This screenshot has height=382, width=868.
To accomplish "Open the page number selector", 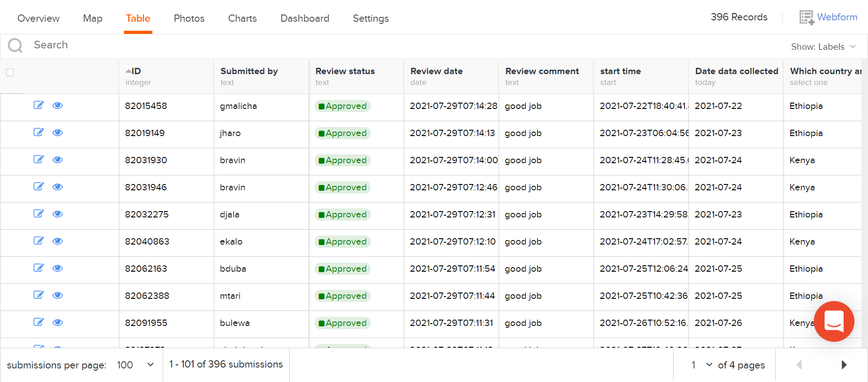I will tap(702, 365).
